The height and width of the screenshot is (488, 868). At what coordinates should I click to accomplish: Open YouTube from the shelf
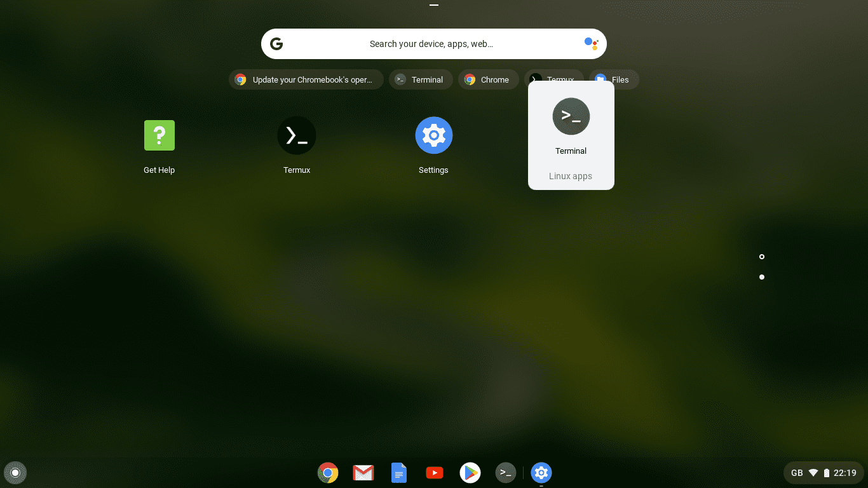point(435,473)
